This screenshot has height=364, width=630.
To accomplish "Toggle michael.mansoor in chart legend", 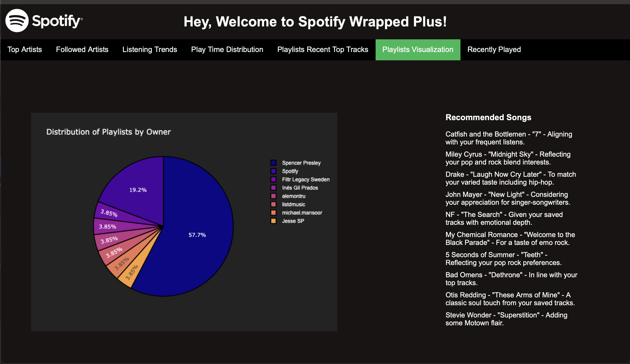I will click(x=273, y=212).
